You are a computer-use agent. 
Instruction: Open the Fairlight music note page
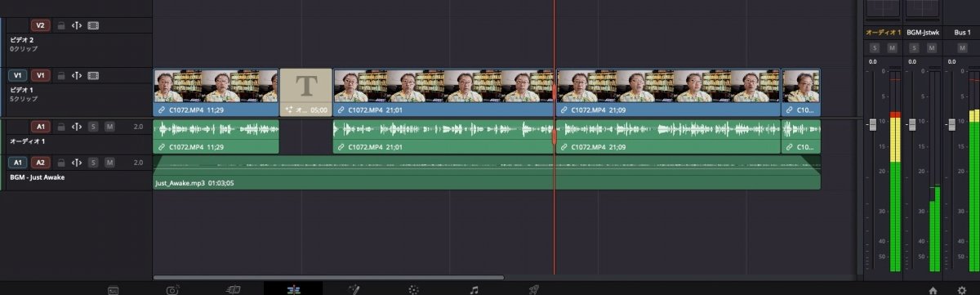474,289
